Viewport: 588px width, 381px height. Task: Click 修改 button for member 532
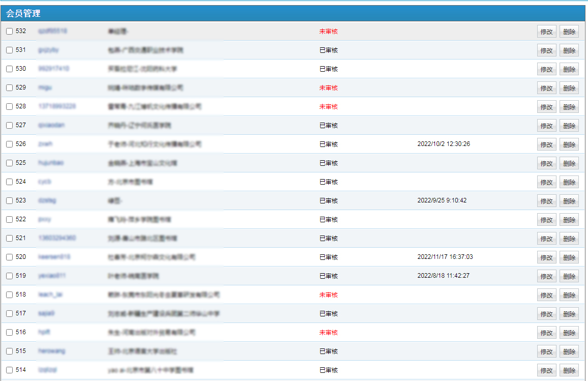pyautogui.click(x=546, y=32)
